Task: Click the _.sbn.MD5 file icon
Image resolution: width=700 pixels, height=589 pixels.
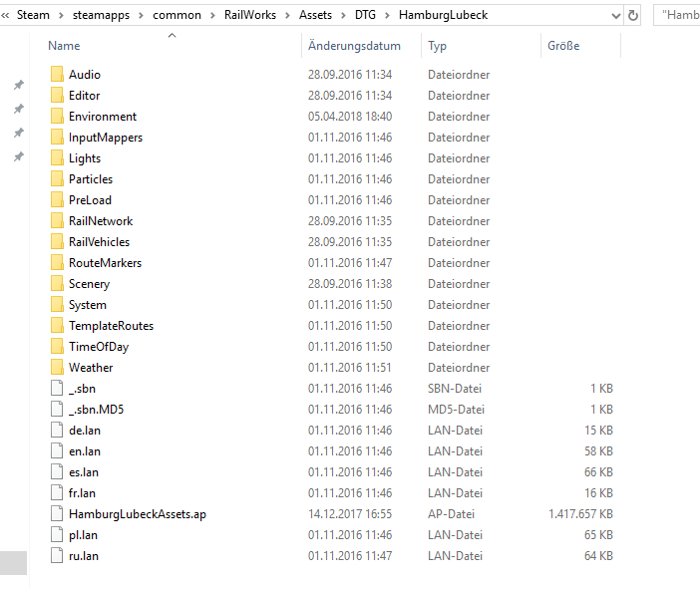Action: [57, 410]
